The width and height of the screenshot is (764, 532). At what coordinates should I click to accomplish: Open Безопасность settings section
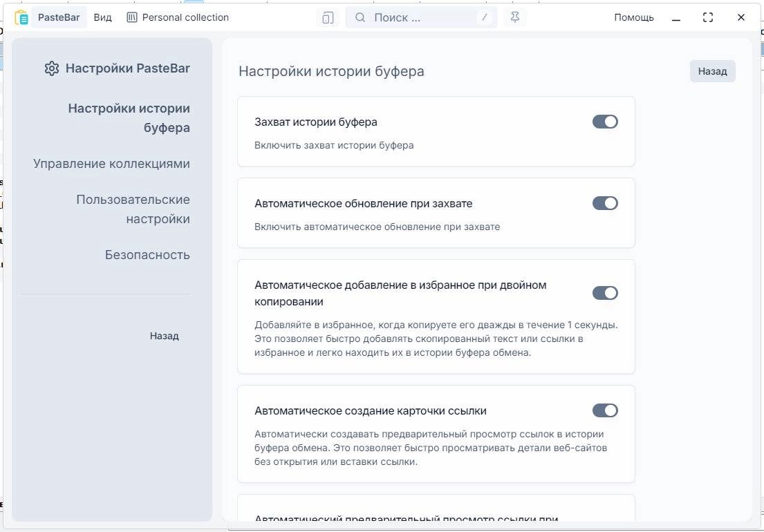(x=148, y=255)
